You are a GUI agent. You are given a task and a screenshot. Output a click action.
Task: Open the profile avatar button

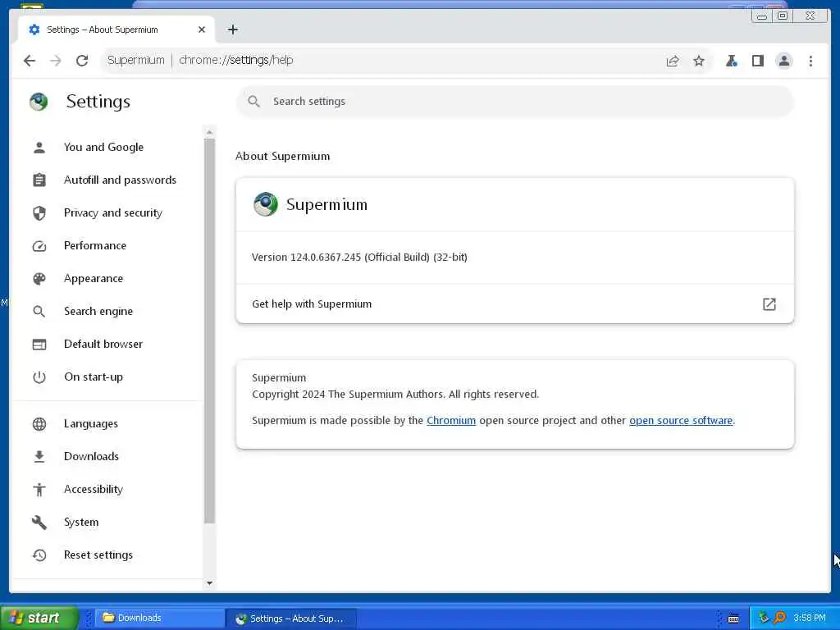[783, 61]
